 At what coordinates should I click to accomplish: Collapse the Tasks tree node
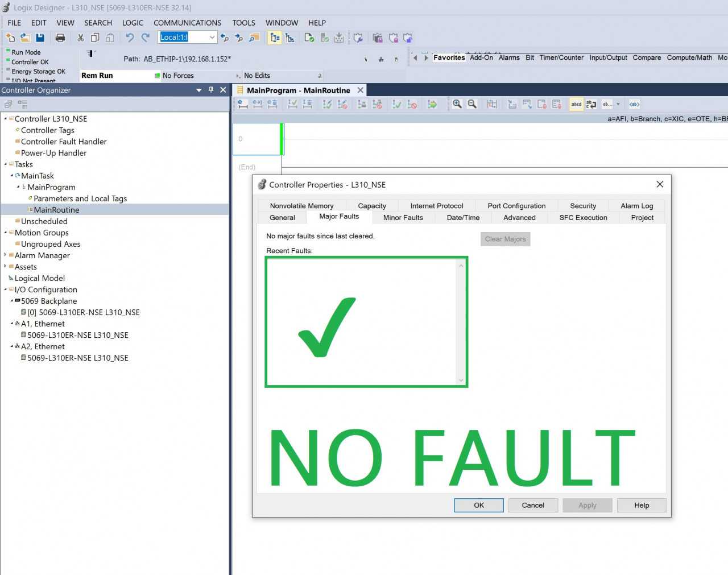point(6,164)
